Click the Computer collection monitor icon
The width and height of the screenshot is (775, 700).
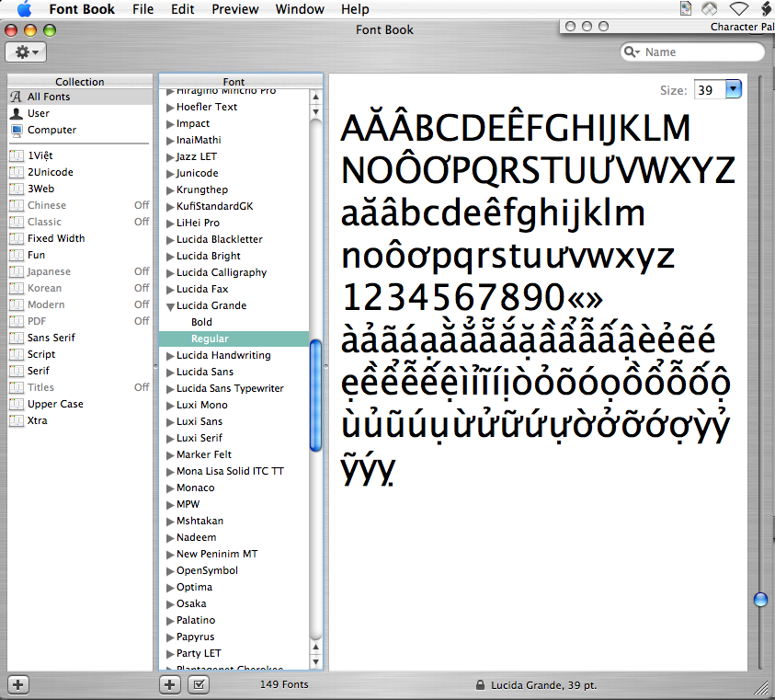(17, 130)
